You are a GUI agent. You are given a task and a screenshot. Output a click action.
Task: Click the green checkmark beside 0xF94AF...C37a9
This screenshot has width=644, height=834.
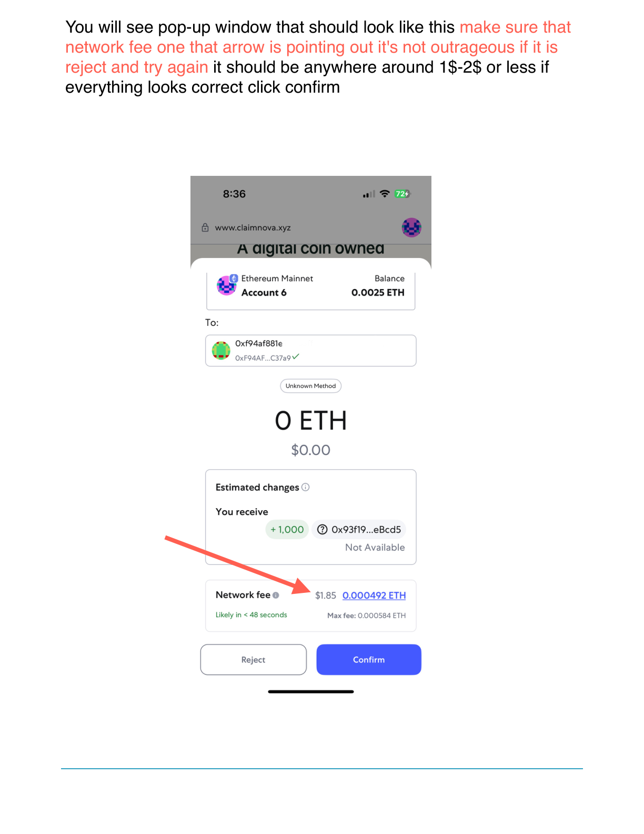[296, 356]
